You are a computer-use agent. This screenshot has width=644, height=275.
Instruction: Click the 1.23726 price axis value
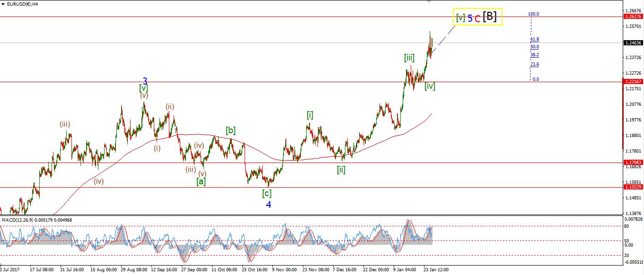coord(634,57)
